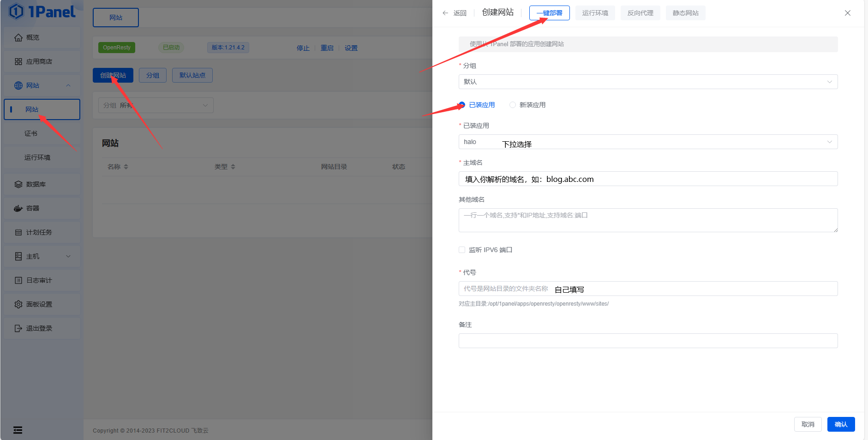Screen dimensions: 868x440
Task: Open the 日志审计 log icon
Action: click(18, 280)
